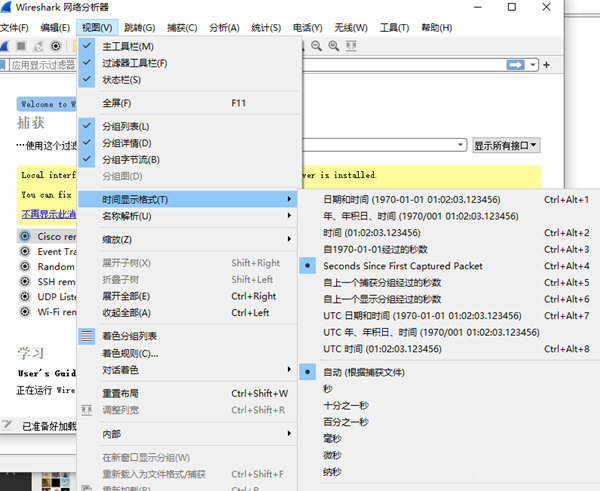This screenshot has height=491, width=600.
Task: Select 毫秒 time precision option
Action: pyautogui.click(x=332, y=438)
